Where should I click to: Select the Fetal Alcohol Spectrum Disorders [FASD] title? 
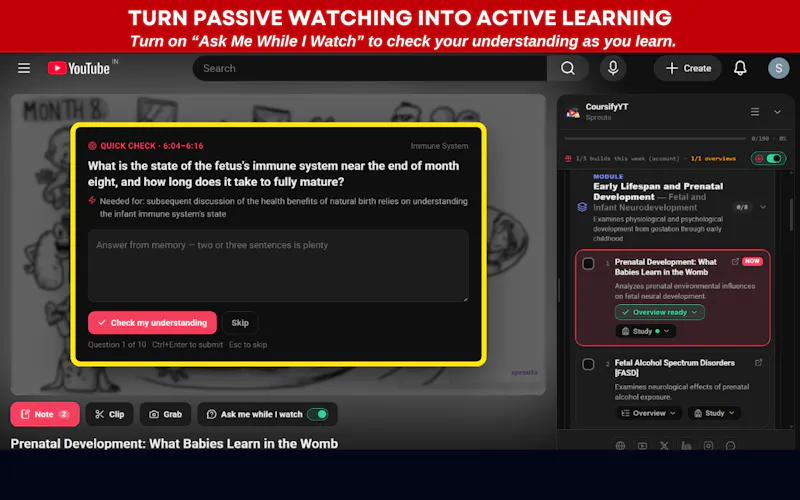click(x=674, y=368)
